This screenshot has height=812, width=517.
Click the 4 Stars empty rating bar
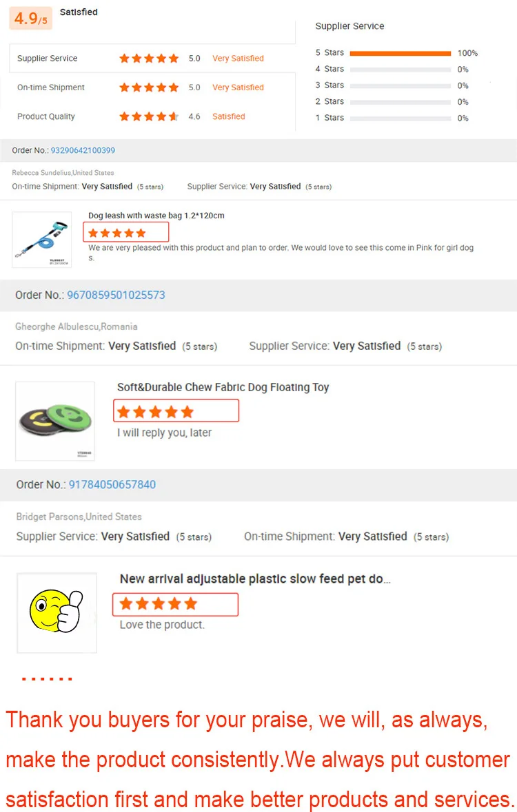[x=401, y=70]
